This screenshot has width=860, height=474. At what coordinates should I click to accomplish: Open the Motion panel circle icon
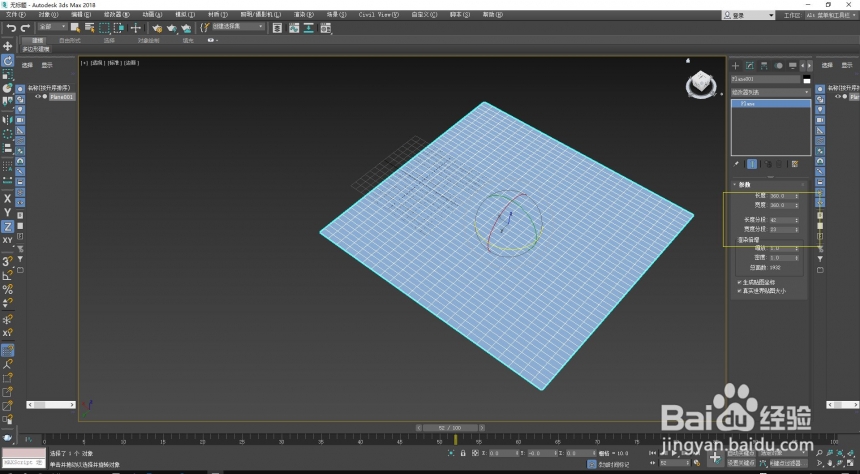click(778, 66)
